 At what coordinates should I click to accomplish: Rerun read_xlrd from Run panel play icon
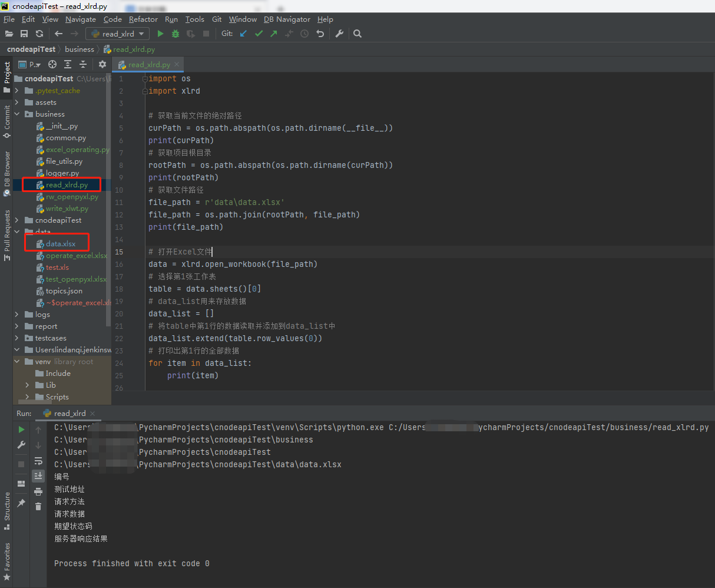coord(21,430)
